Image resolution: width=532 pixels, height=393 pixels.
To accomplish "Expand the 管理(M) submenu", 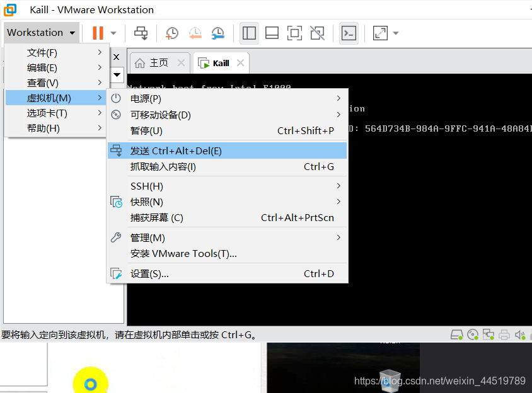I will tap(228, 237).
